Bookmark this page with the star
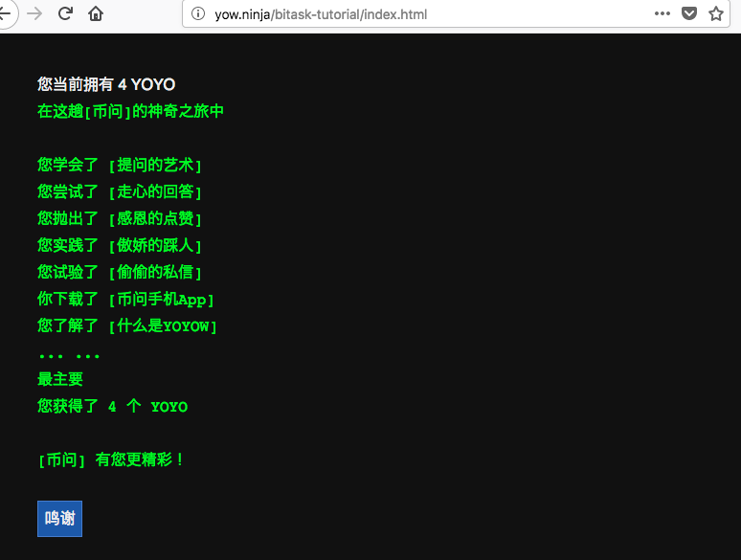 pos(716,13)
